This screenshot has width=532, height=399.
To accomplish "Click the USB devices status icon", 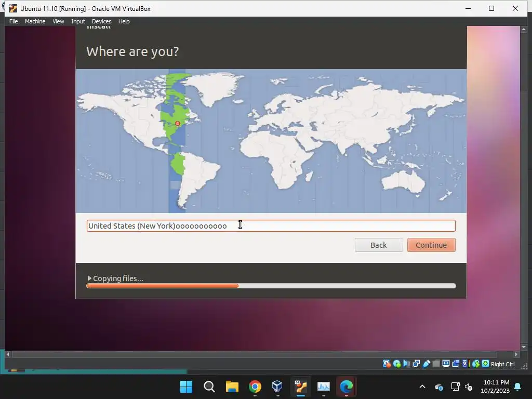I will pyautogui.click(x=426, y=364).
